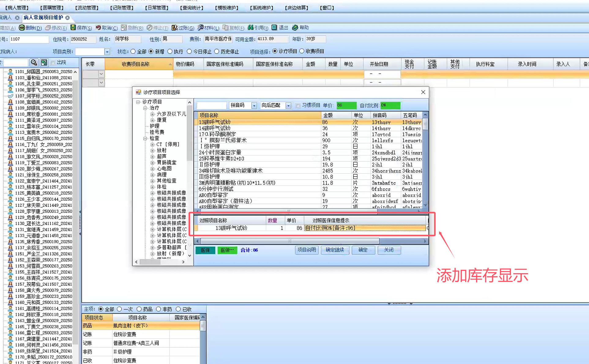
Task: Click the 项目说明 button
Action: pos(307,250)
